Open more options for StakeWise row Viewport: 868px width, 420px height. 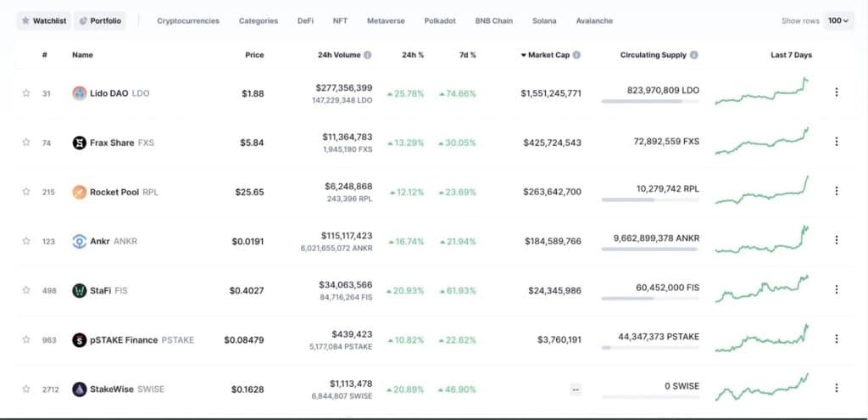837,388
